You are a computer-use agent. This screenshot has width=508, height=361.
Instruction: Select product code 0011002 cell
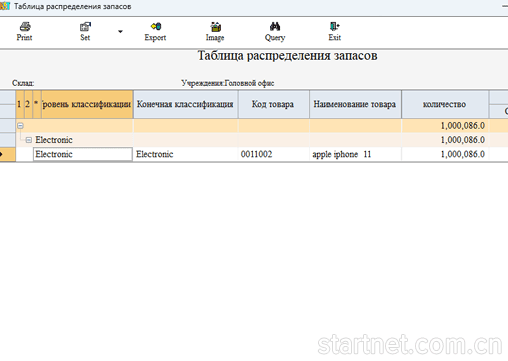[x=273, y=154]
